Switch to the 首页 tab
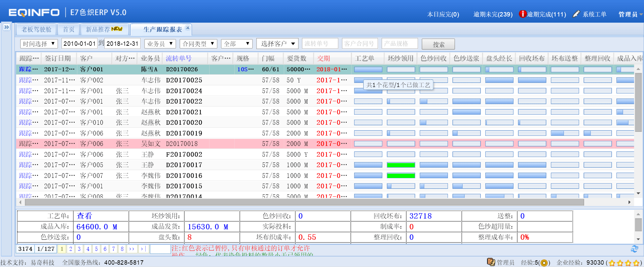The image size is (644, 267). click(69, 29)
